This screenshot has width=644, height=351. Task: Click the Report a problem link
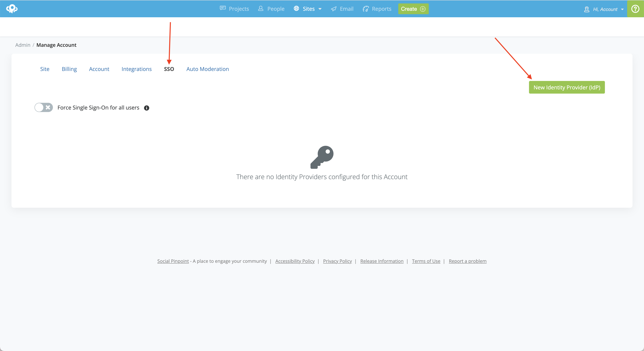click(x=467, y=261)
